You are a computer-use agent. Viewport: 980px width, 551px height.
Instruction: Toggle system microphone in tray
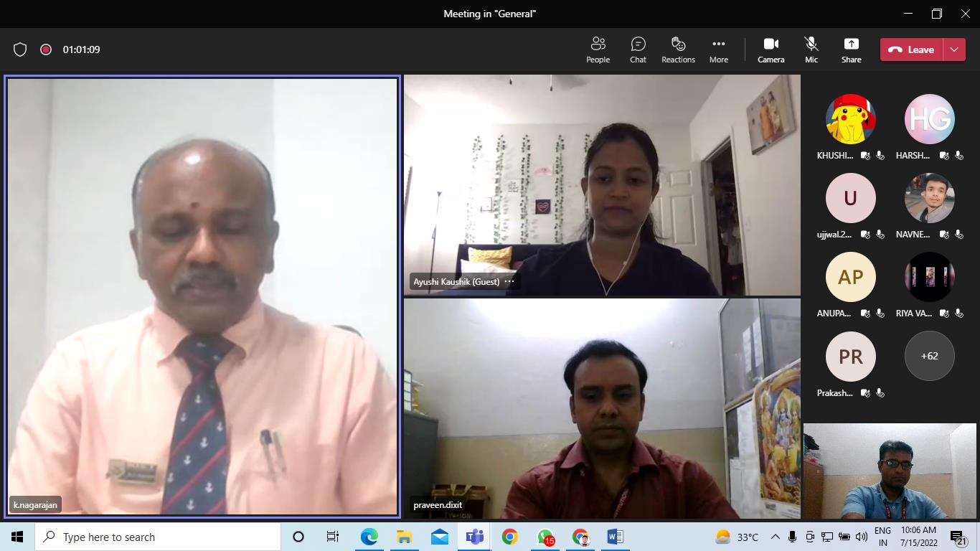point(792,537)
